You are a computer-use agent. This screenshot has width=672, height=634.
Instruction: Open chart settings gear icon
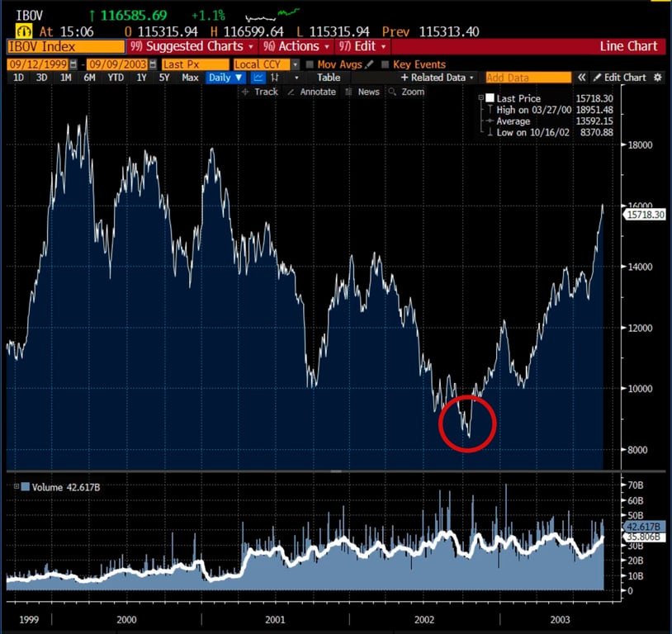658,78
